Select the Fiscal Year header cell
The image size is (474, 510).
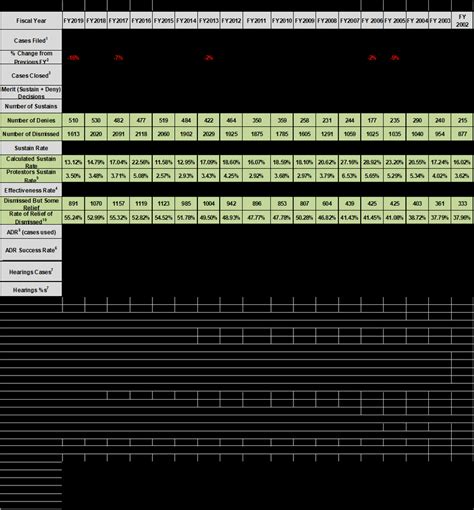point(31,21)
